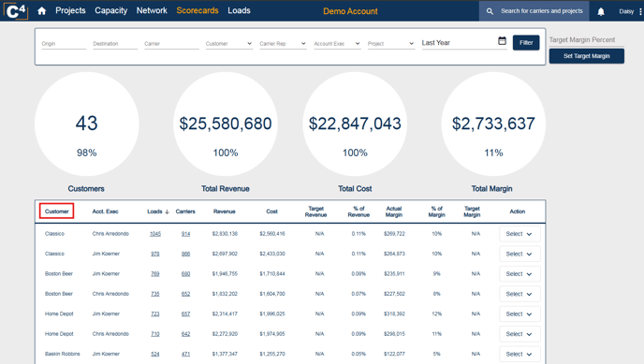Viewport: 644px width, 364px height.
Task: Sort by Acct. Exec column header
Action: [x=105, y=211]
